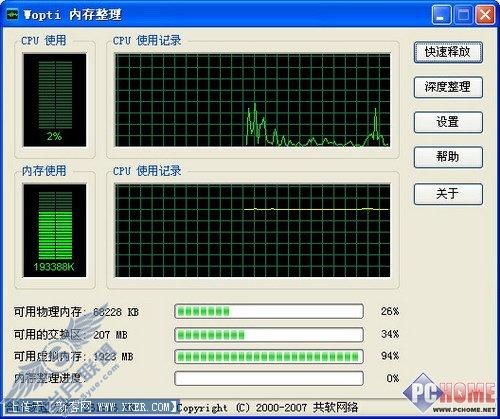Select the 0% progress value
Screen dimensions: 500x419
click(x=393, y=378)
